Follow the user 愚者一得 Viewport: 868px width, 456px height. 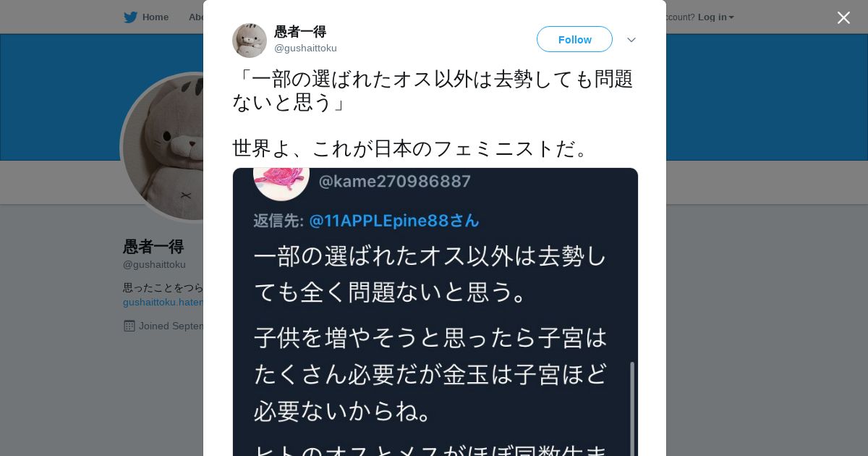574,39
